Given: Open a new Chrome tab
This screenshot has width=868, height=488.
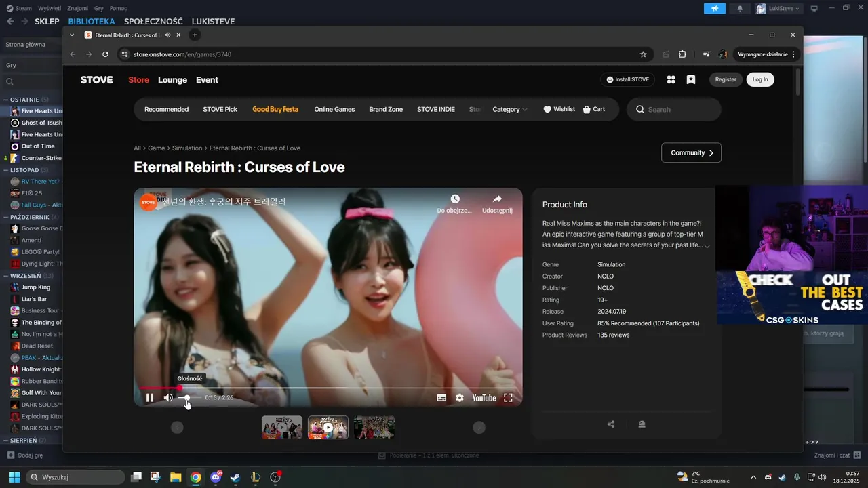Looking at the screenshot, I should click(x=195, y=35).
